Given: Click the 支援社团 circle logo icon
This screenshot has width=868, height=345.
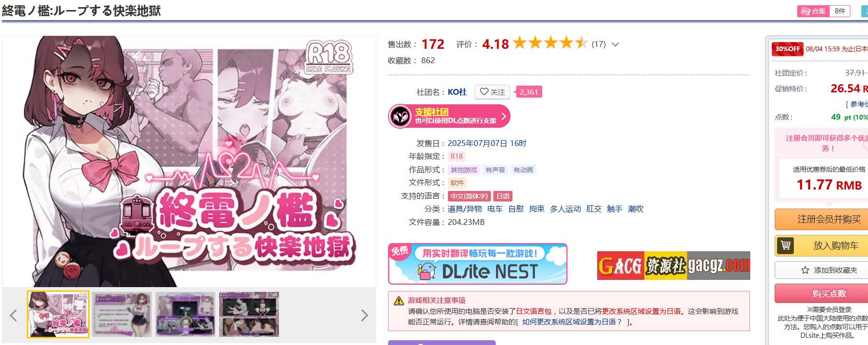Looking at the screenshot, I should point(400,116).
